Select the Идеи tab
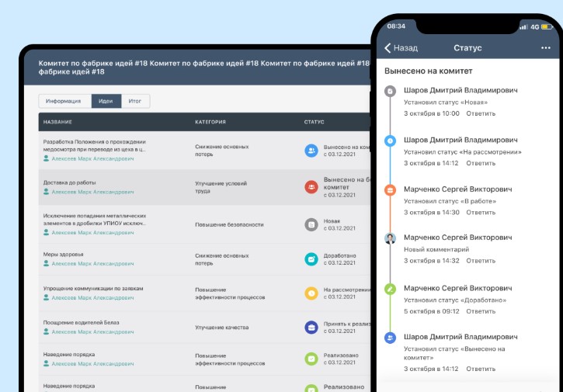Screen dimensions: 563x392 coord(106,101)
